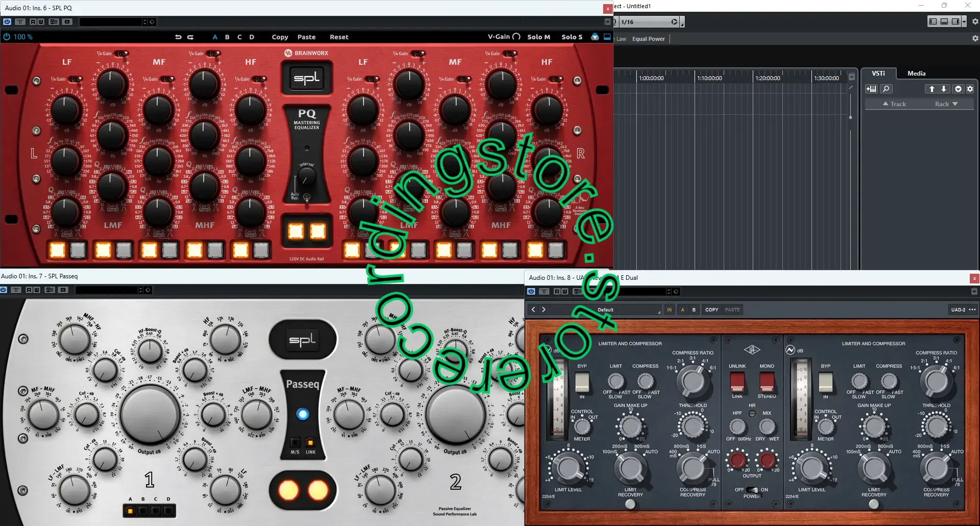Toggle Write automation in the SPL Passeq window
This screenshot has height=526, width=980.
point(37,290)
